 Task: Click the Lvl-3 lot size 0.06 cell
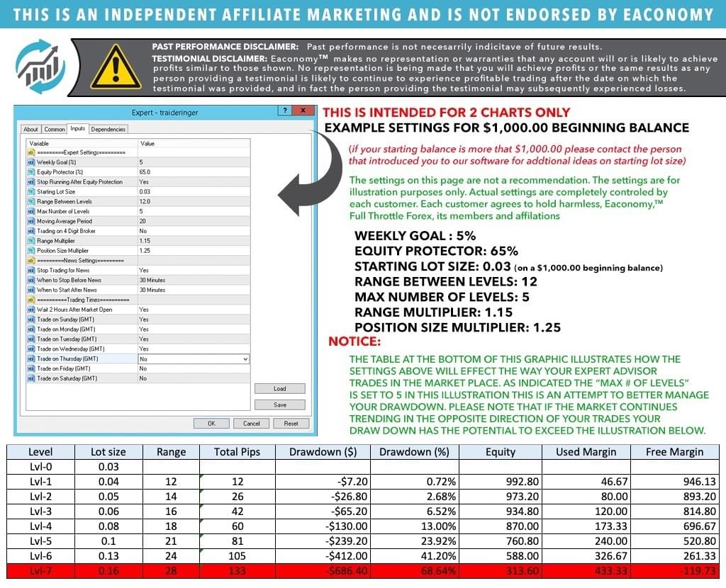[108, 511]
